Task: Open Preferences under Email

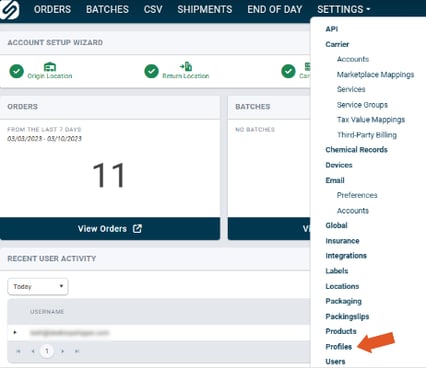Action: (x=357, y=195)
